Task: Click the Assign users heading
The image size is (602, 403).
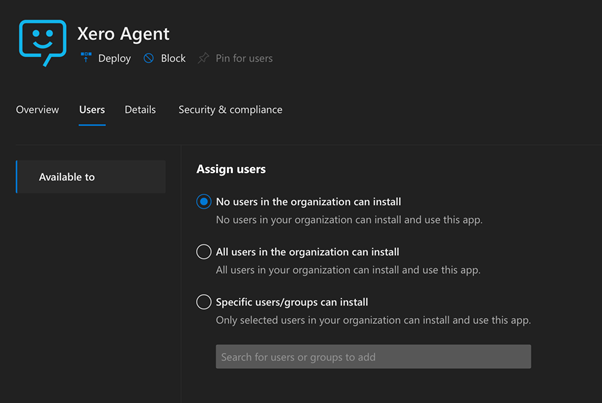Action: coord(231,169)
